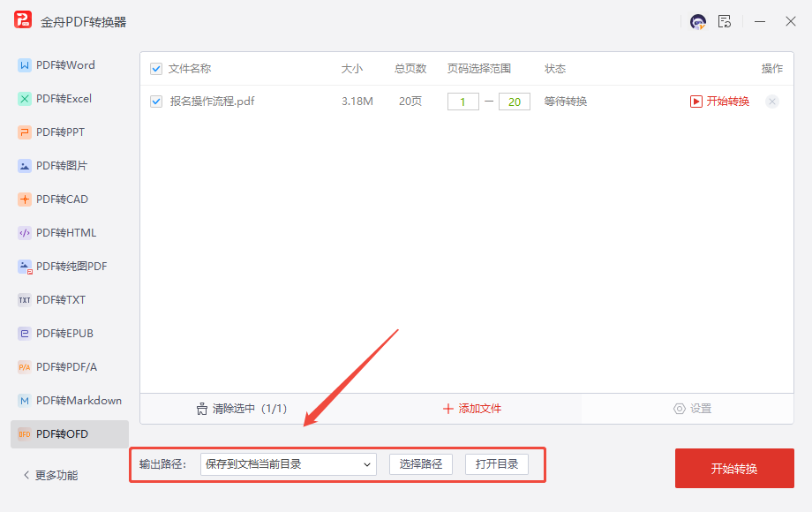Viewport: 812px width, 512px height.
Task: Click the PDF转HTML sidebar icon
Action: (x=25, y=233)
